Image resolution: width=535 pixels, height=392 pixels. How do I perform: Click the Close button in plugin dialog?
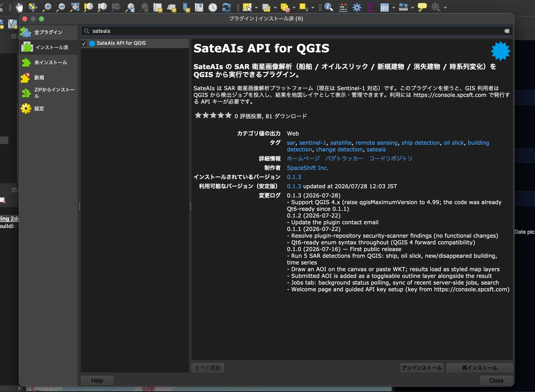496,380
